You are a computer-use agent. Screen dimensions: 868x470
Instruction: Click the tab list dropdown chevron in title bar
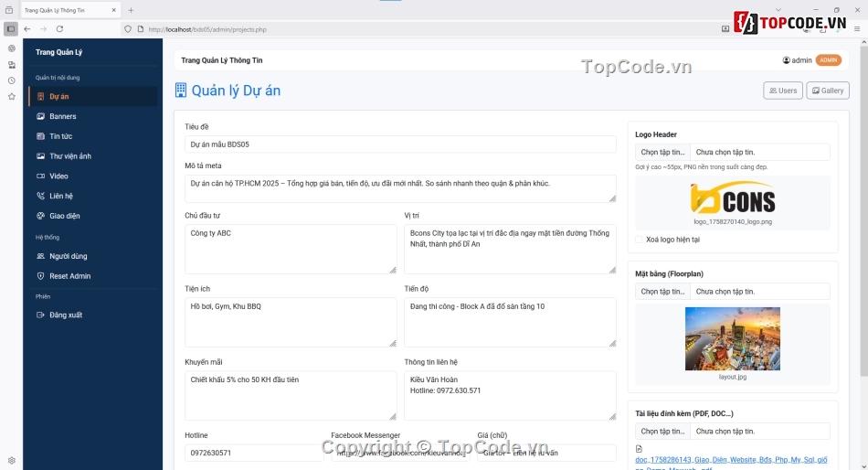coord(778,10)
